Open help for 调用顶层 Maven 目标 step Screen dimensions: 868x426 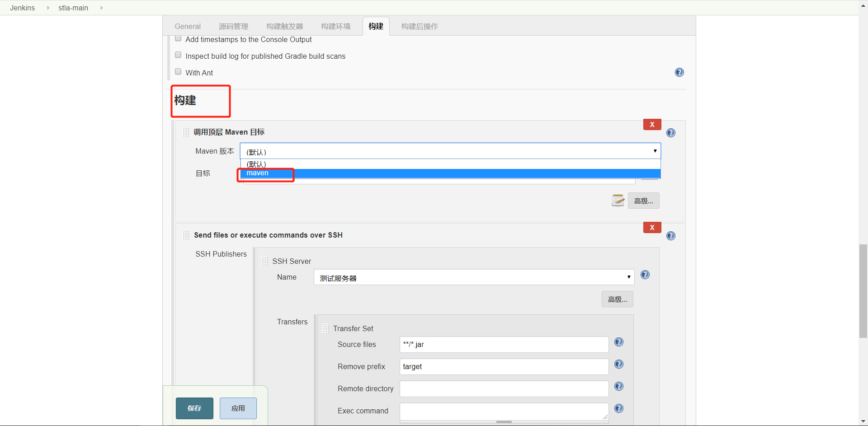pos(671,132)
